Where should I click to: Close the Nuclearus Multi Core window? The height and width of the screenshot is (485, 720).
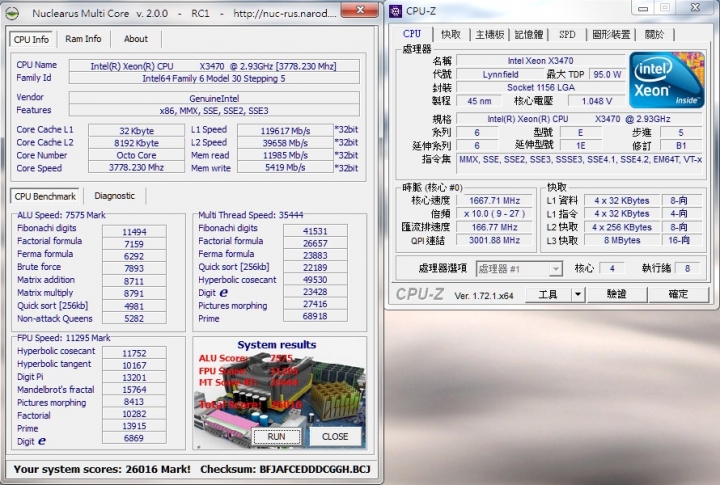coord(360,10)
